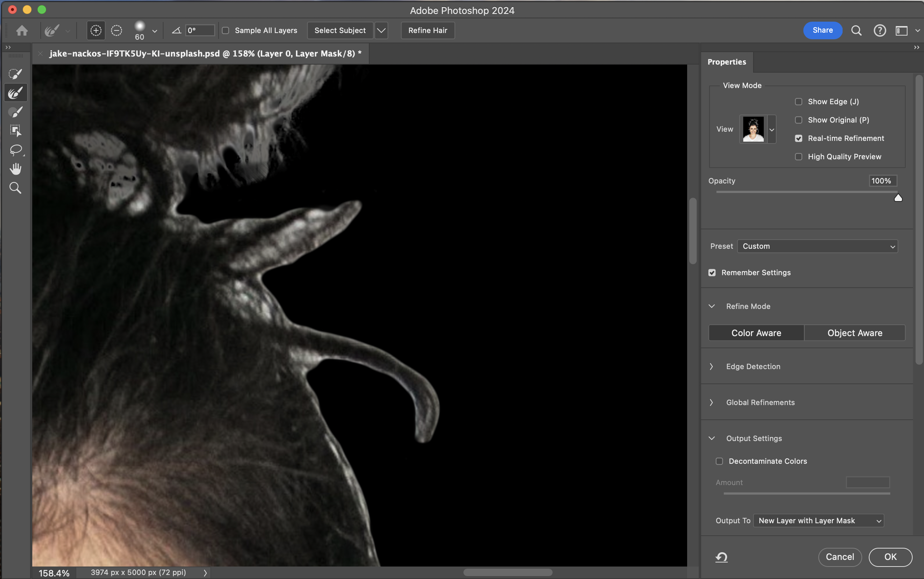This screenshot has width=924, height=579.
Task: Click the Refine Hair button
Action: (428, 30)
